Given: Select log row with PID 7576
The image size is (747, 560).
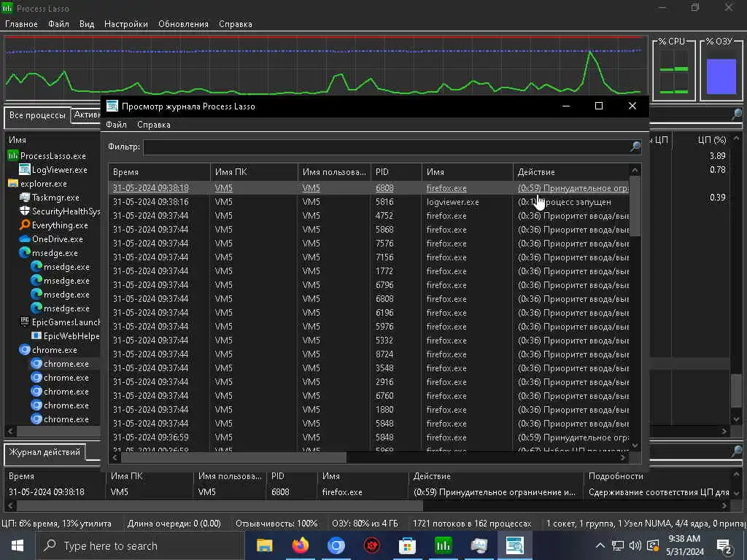Looking at the screenshot, I should (369, 244).
